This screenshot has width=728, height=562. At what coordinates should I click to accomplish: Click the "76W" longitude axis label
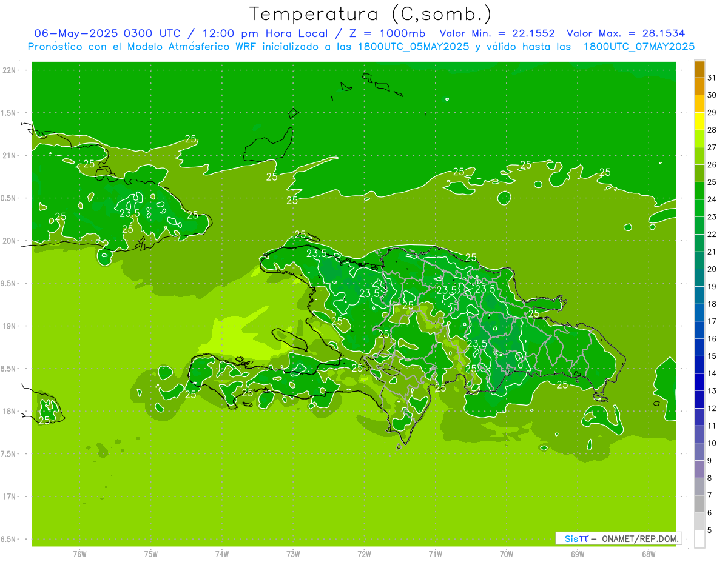pos(79,554)
